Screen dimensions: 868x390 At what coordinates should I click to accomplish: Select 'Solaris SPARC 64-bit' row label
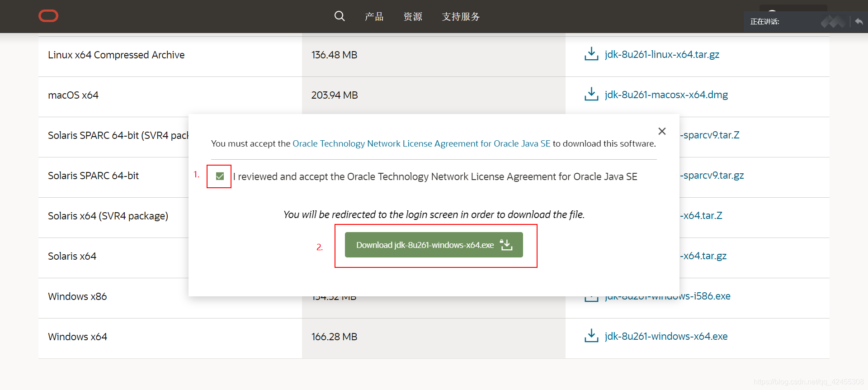(x=93, y=176)
